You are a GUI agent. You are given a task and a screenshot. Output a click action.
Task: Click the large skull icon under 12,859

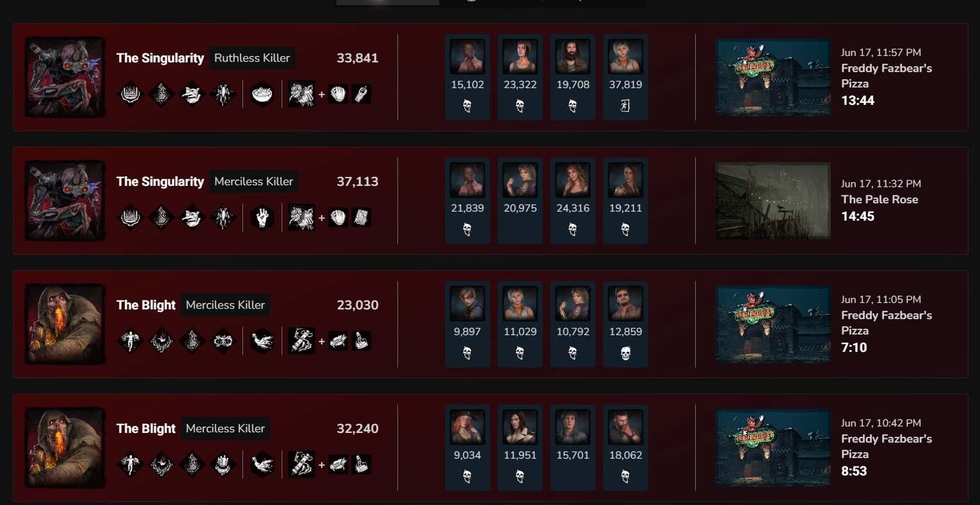point(626,353)
